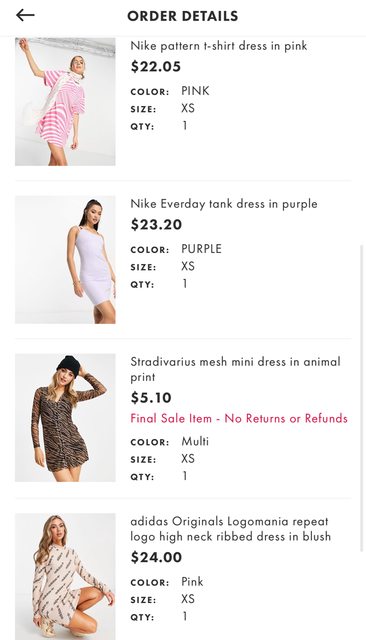Viewport: 366px width, 640px height.
Task: Click the Multi color value
Action: (x=195, y=441)
